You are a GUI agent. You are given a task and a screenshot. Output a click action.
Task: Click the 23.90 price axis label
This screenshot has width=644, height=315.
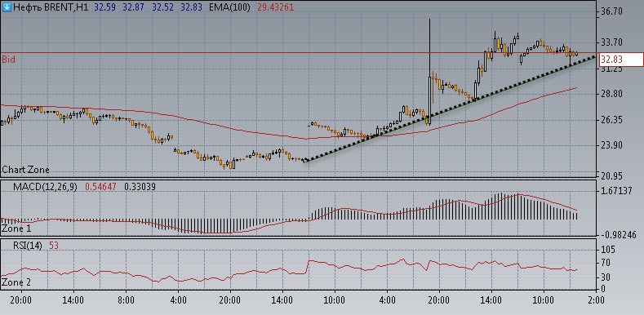pos(612,145)
